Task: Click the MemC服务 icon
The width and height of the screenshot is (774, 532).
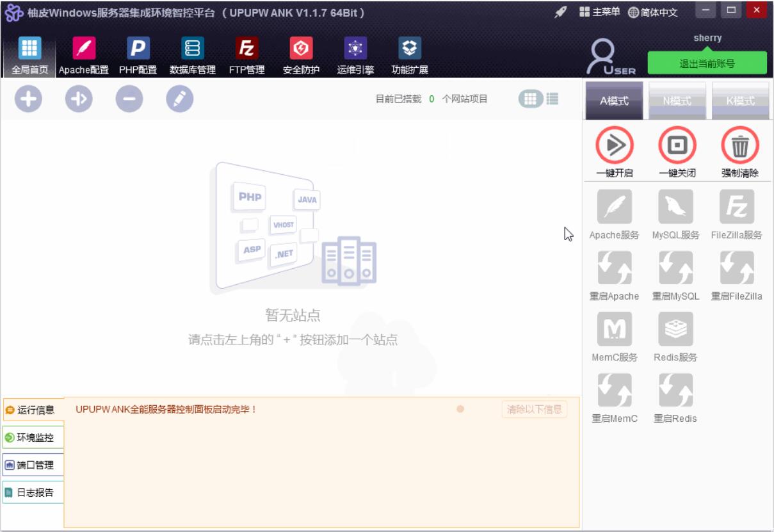Action: [615, 329]
